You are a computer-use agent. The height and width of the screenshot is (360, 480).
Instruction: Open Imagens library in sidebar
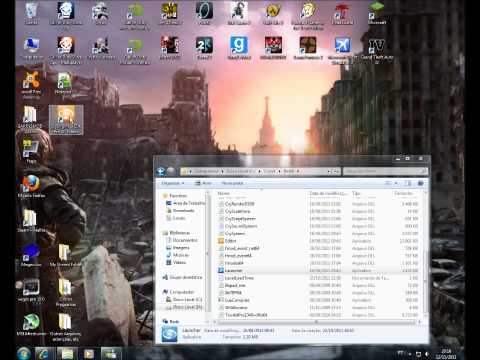(x=178, y=248)
